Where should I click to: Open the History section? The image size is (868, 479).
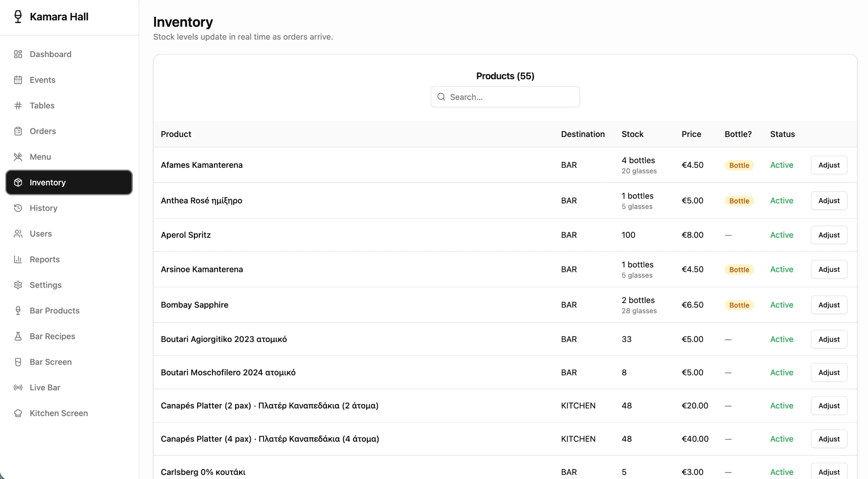(x=69, y=208)
